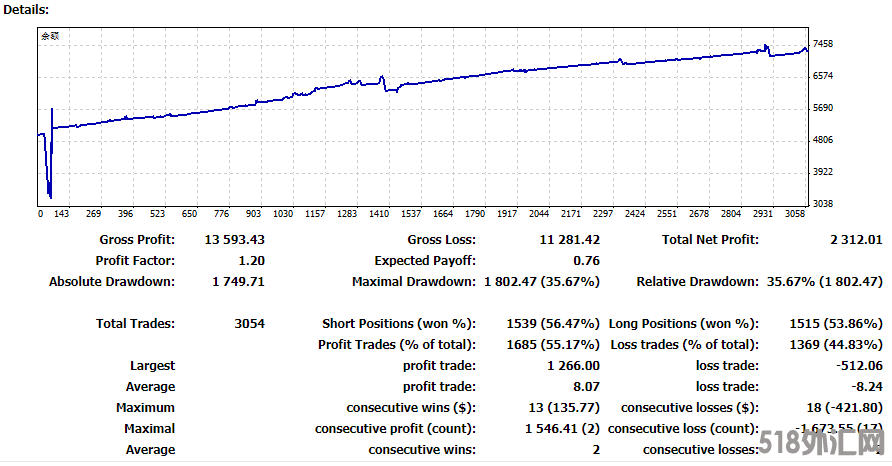Click chart x-axis label 143
This screenshot has height=466, width=892.
(x=61, y=213)
